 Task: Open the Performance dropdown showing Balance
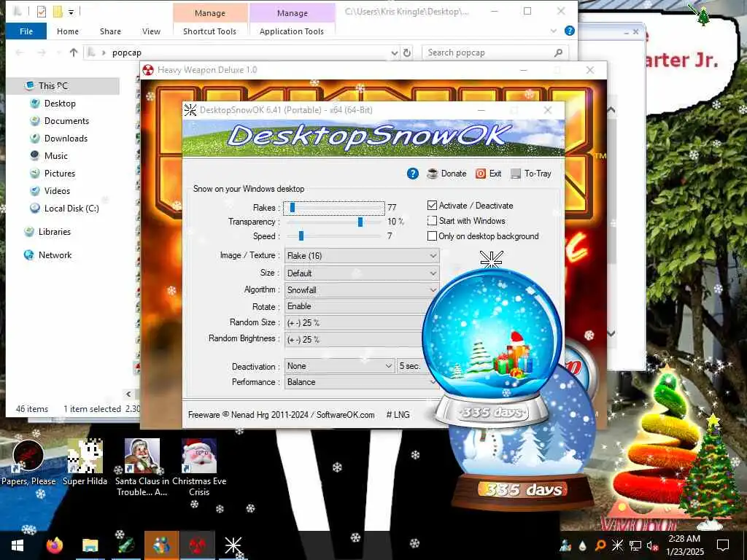(360, 382)
